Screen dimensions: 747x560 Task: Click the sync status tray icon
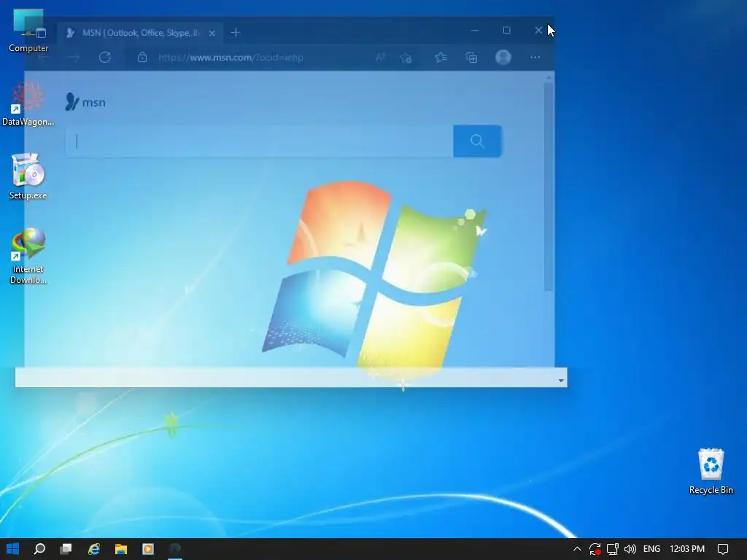595,549
